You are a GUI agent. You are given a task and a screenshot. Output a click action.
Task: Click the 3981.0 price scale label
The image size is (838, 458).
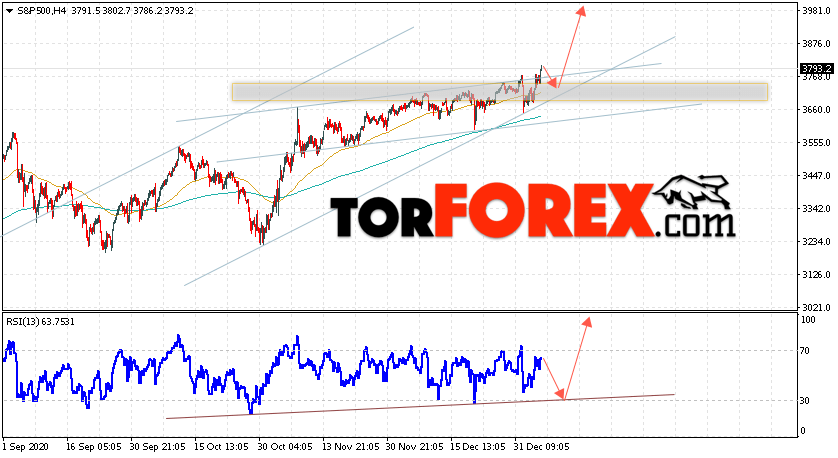coord(816,11)
